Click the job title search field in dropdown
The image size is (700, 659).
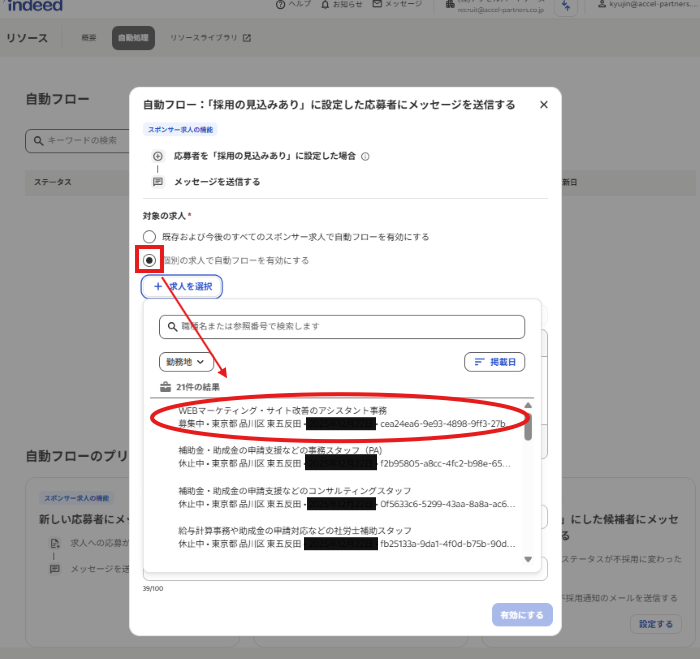pyautogui.click(x=344, y=327)
